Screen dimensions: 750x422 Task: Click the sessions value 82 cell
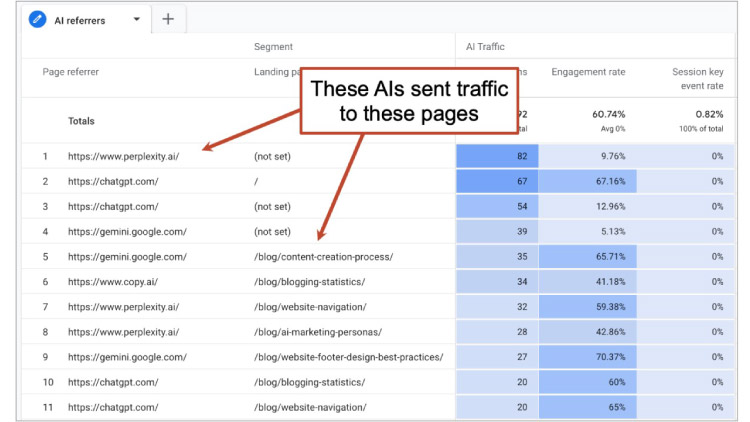(497, 156)
